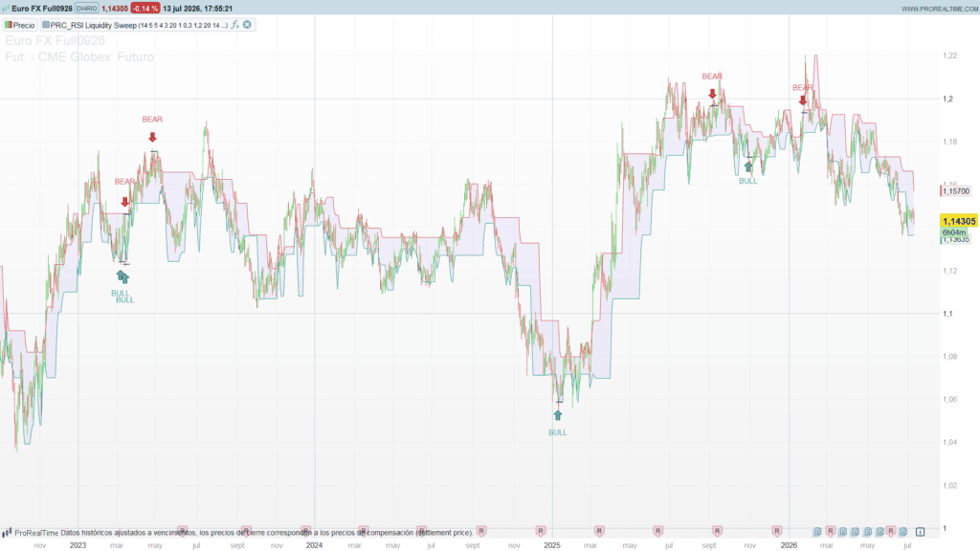This screenshot has width=980, height=551.
Task: Click the BULL label of late 2025
Action: coord(748,181)
